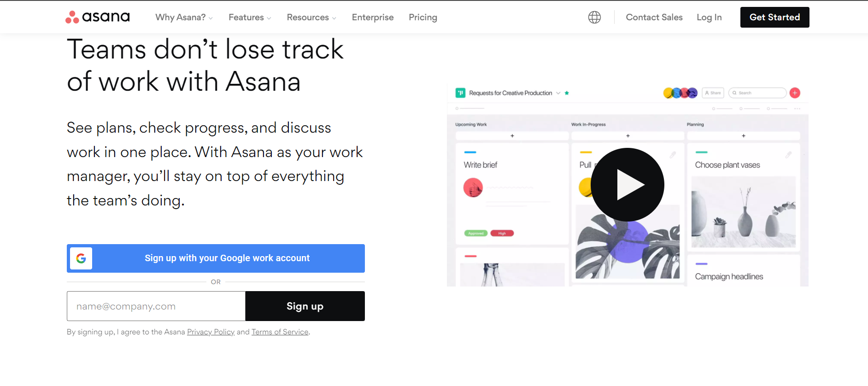Open the Privacy Policy link

click(211, 332)
